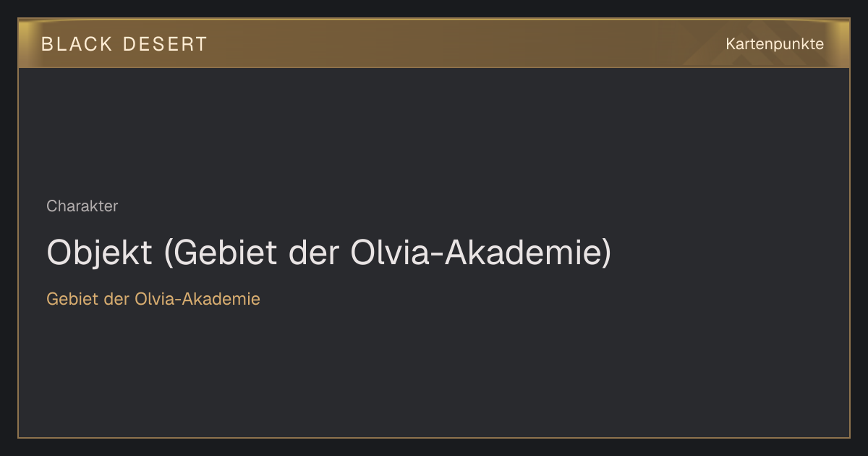
Task: Go to the Kartenpunkte section at top right
Action: point(775,44)
